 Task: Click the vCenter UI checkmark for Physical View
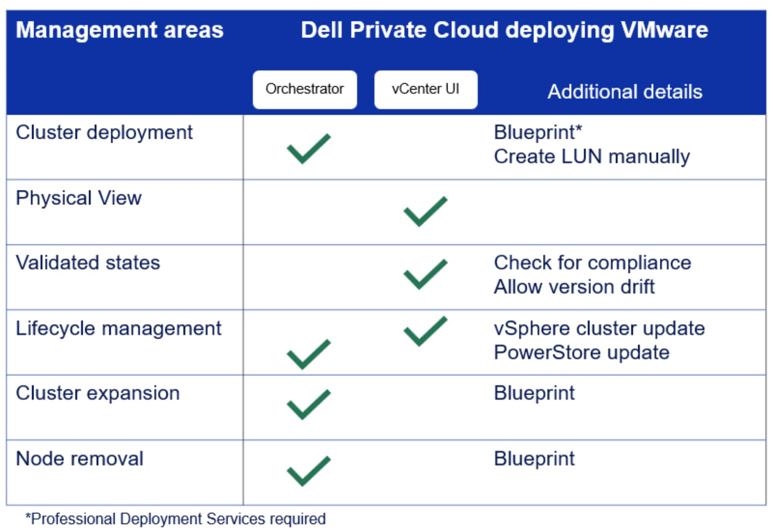pos(426,211)
